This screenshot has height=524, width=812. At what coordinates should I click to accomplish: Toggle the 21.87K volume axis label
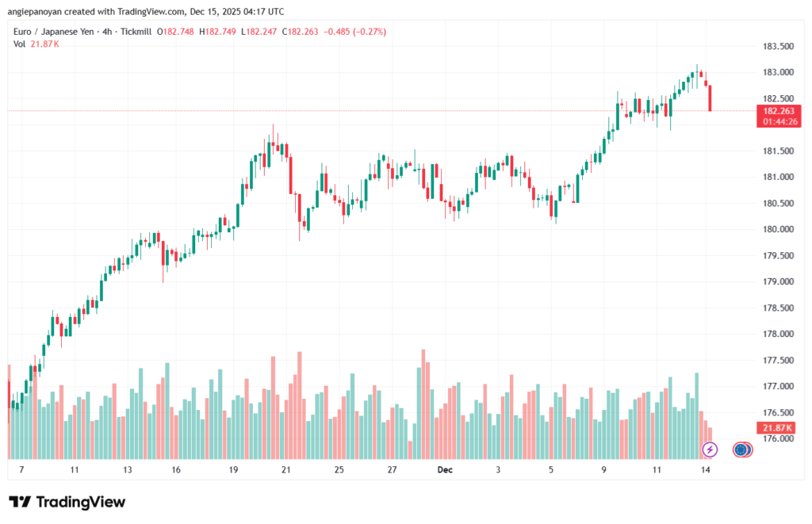click(x=778, y=427)
